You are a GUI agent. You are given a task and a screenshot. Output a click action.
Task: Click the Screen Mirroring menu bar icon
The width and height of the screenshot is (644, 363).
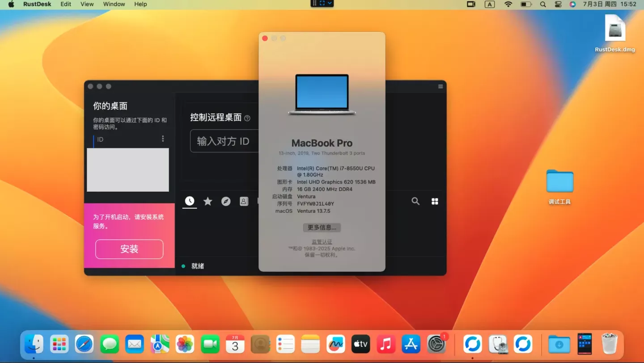point(471,4)
